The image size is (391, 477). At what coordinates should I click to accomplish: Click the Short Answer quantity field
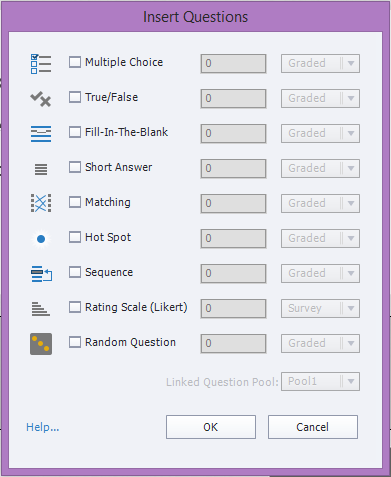[x=233, y=168]
